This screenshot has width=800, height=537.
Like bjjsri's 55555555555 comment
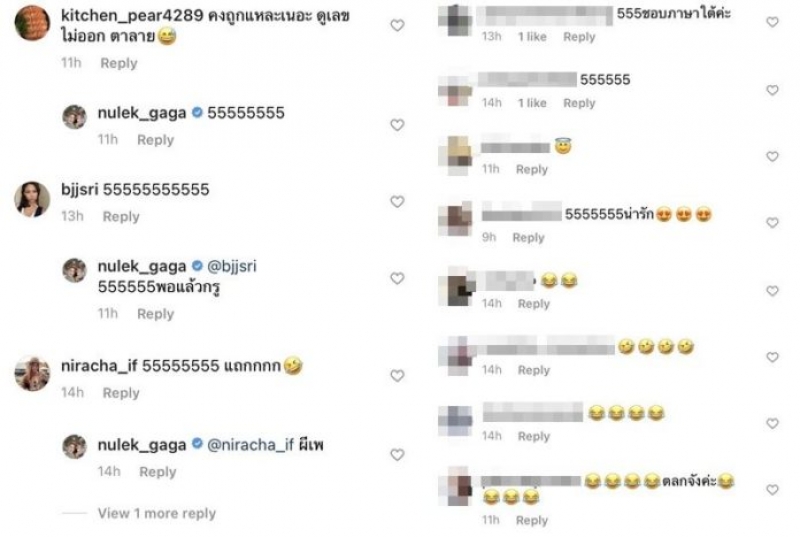pyautogui.click(x=397, y=201)
